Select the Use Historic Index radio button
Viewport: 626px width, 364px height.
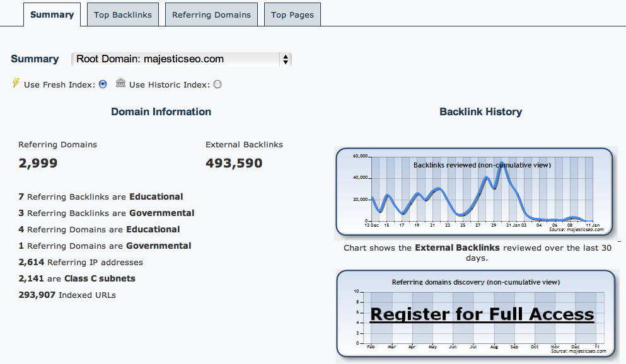217,84
